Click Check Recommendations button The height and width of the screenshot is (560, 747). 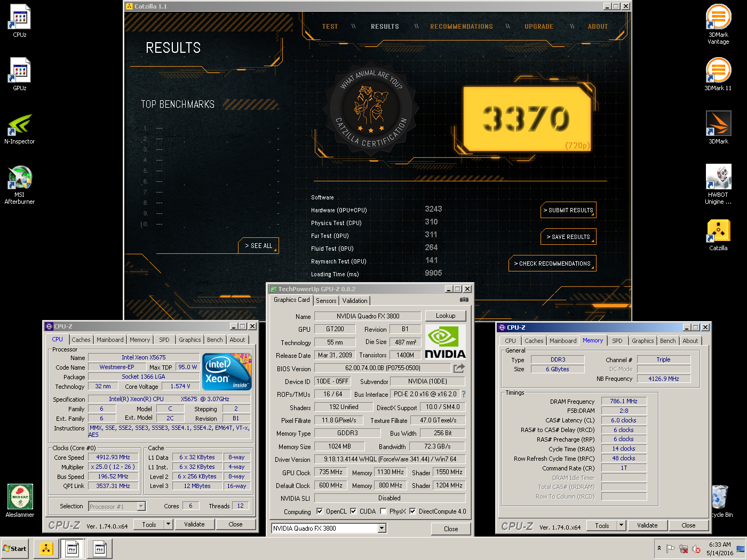tap(552, 263)
